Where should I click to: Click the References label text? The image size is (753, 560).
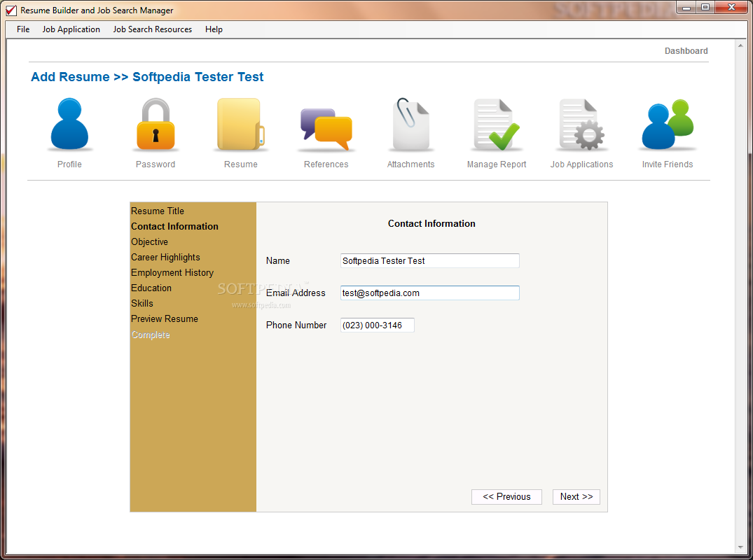(326, 164)
